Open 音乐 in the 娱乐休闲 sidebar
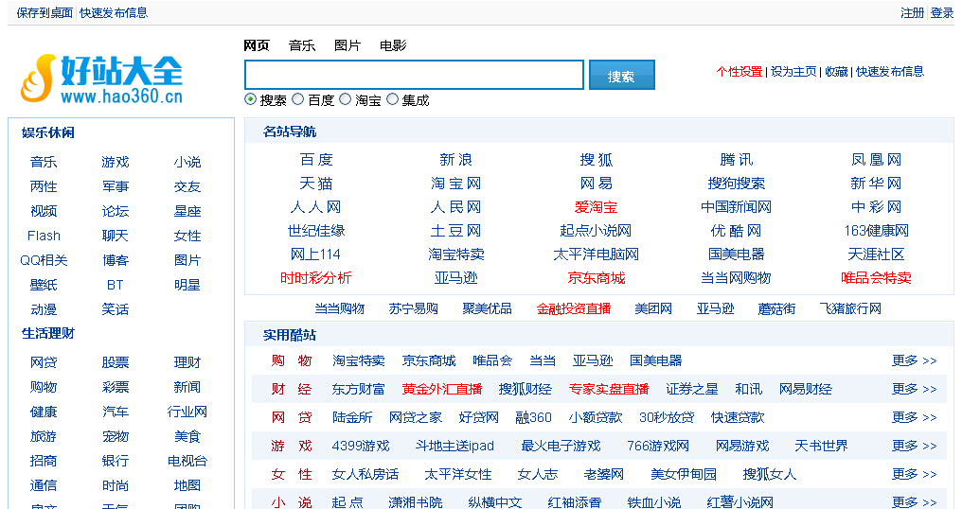Screen dimensions: 980x509 (44, 163)
